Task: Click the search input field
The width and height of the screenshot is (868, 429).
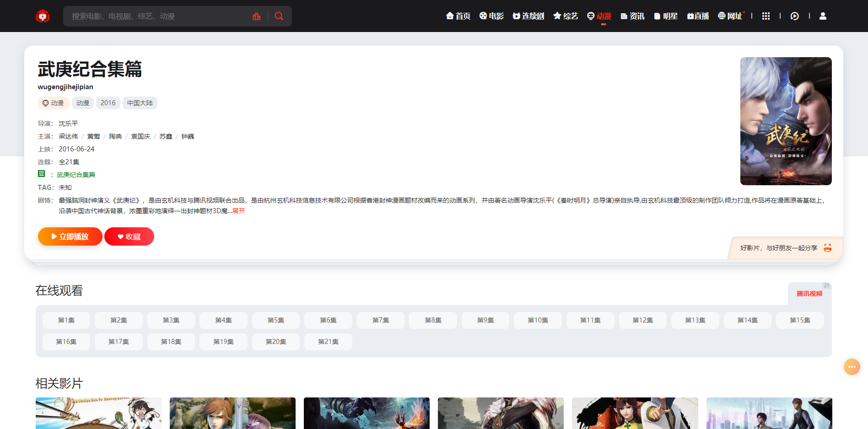Action: pos(158,16)
